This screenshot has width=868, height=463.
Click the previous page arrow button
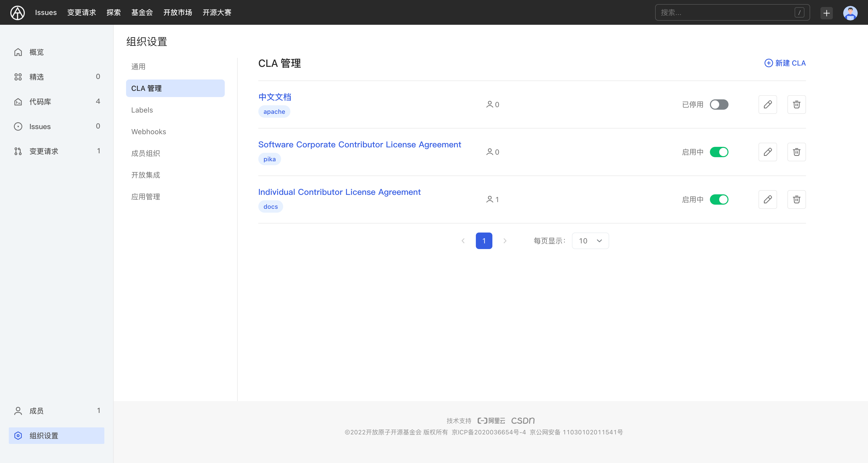click(x=463, y=240)
